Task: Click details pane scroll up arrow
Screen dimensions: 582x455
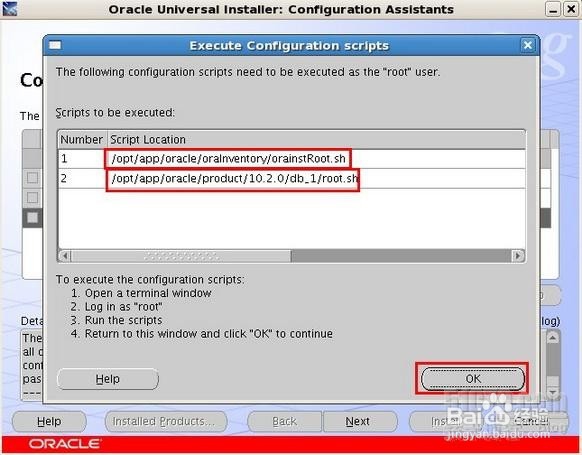Action: point(552,338)
